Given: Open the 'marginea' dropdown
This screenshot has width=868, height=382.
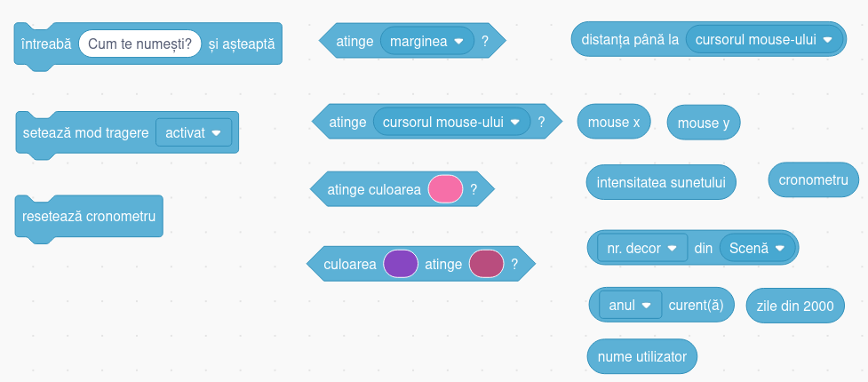Looking at the screenshot, I should 426,41.
